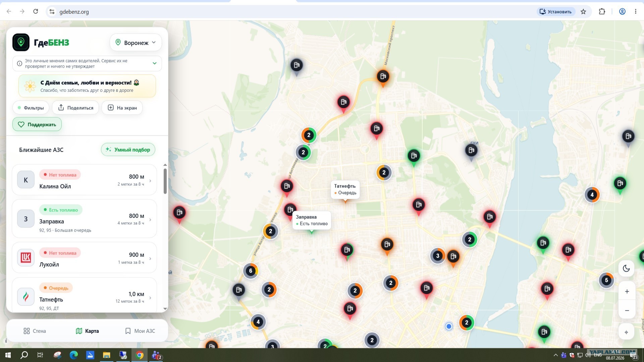Viewport: 644px width, 362px height.
Task: Click the Лукойл red logo icon
Action: (x=26, y=257)
